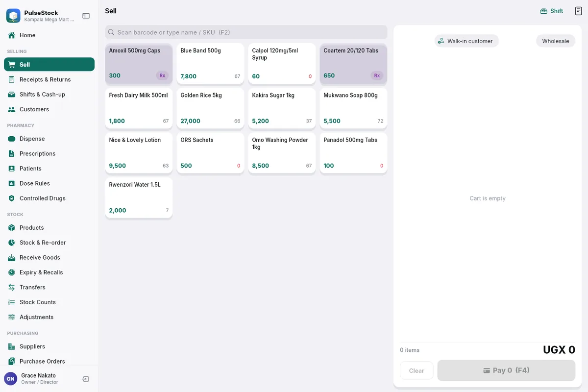Go to Purchase Orders
Screen dimensions: 588x392
click(x=49, y=362)
